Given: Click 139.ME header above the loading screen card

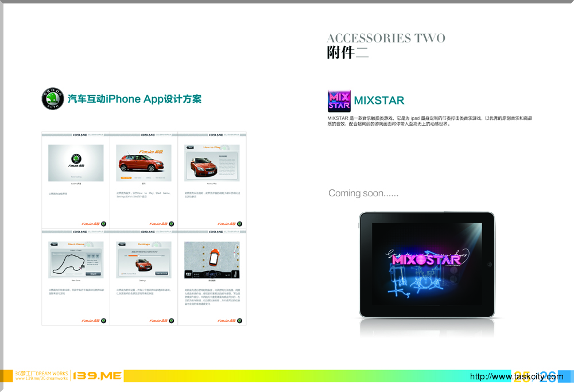Looking at the screenshot, I should 80,135.
